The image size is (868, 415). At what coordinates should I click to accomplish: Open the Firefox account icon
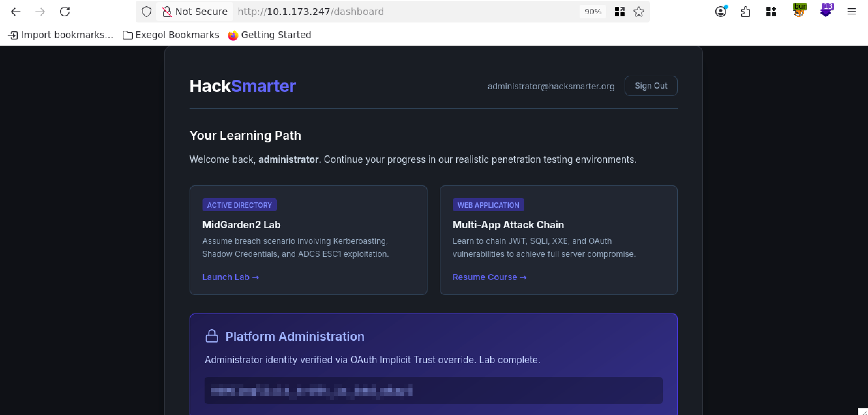click(x=720, y=12)
